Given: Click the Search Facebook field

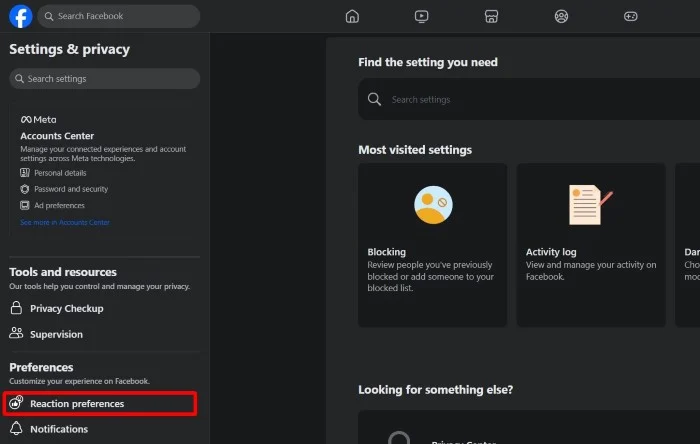Looking at the screenshot, I should [120, 16].
